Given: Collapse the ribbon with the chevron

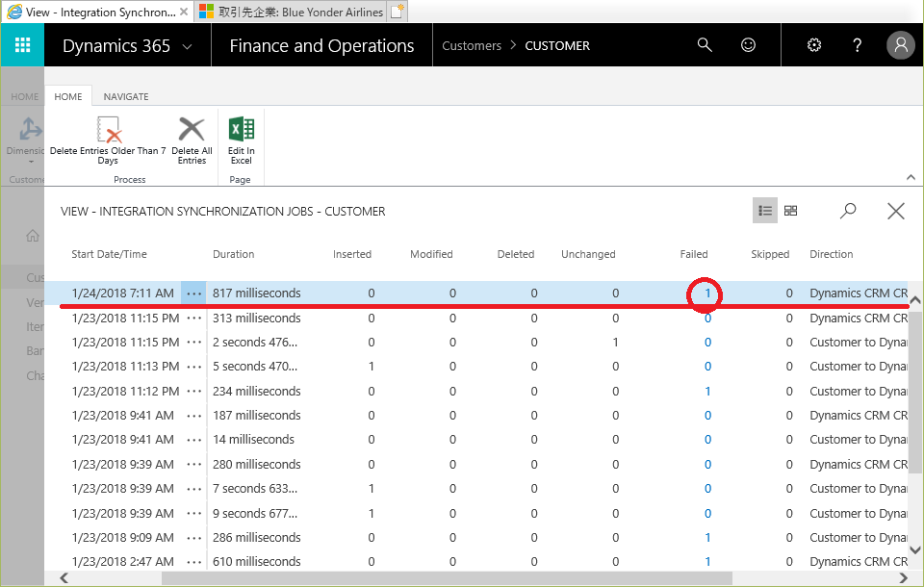Looking at the screenshot, I should point(911,177).
